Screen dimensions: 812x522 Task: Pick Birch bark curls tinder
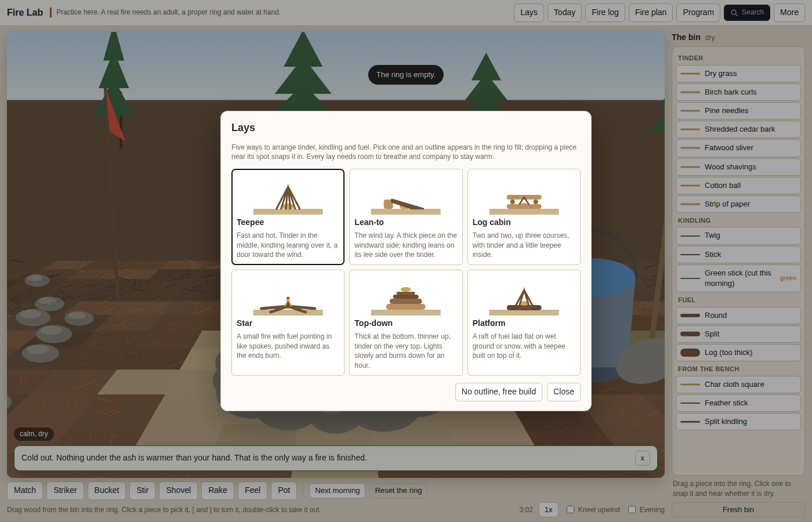pos(738,92)
